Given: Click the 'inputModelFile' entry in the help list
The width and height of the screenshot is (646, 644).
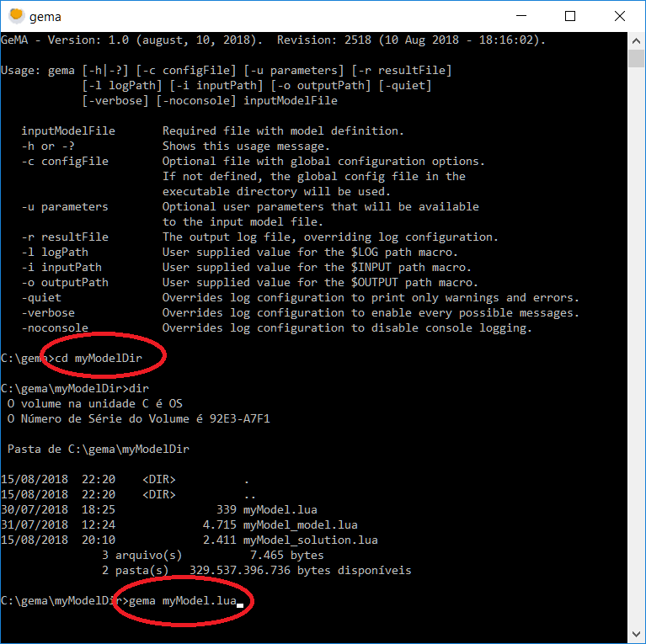Looking at the screenshot, I should (x=68, y=131).
